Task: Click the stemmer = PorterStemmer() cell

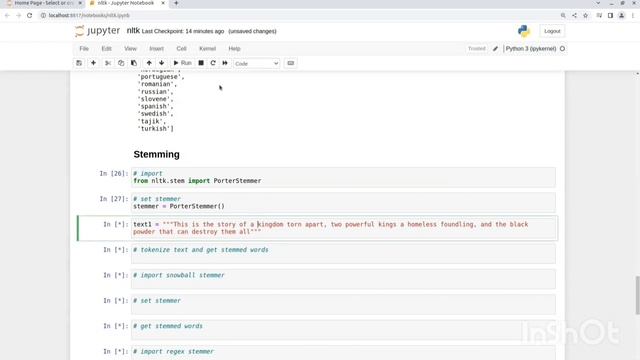Action: [x=343, y=202]
